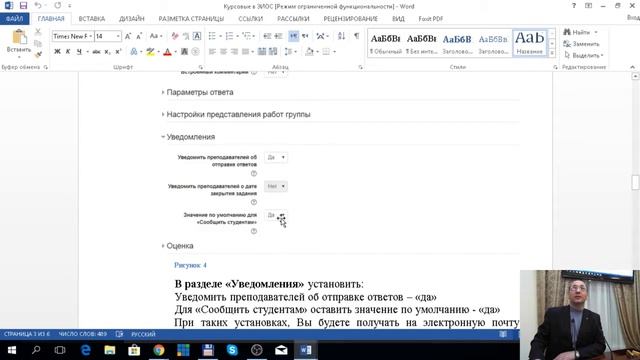Apply the Название style

(x=529, y=43)
